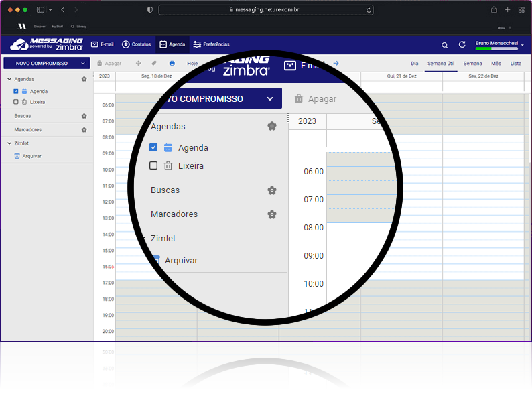Open the privacy shield report icon
This screenshot has height=398, width=532.
(x=150, y=10)
